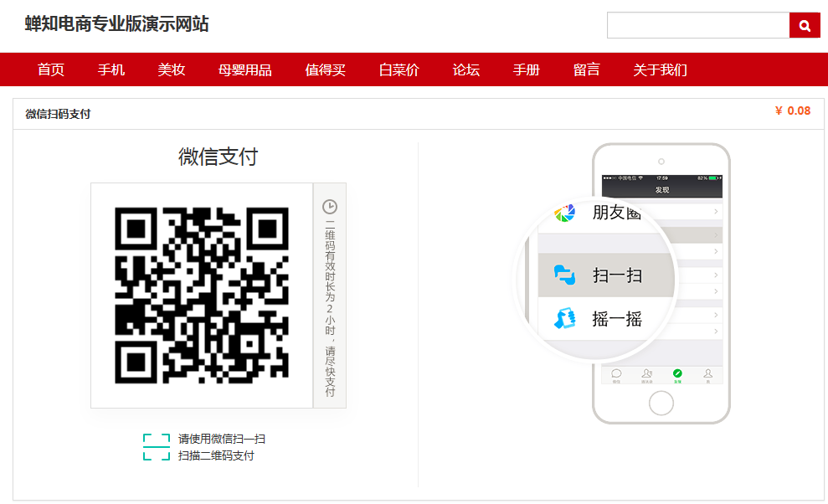Click the 微信支付 heading text

[x=218, y=157]
